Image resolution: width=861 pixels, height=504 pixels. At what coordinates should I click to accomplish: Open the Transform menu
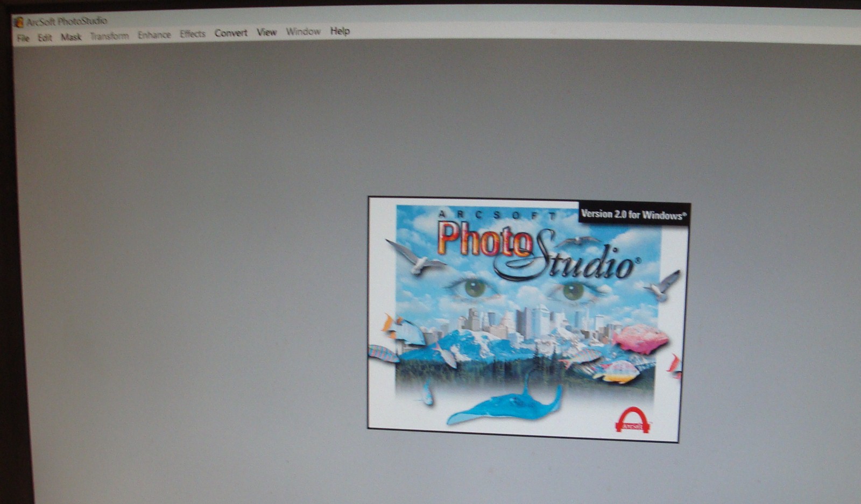[109, 36]
